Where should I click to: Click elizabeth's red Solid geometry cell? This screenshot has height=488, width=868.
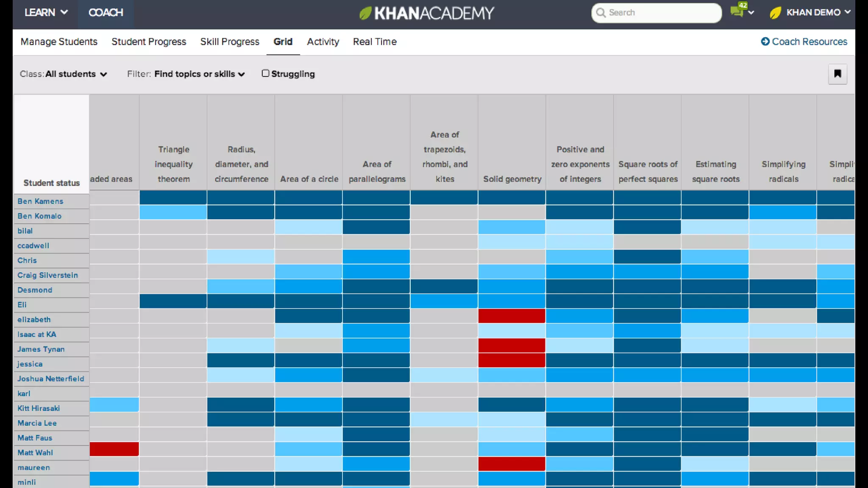click(x=512, y=316)
